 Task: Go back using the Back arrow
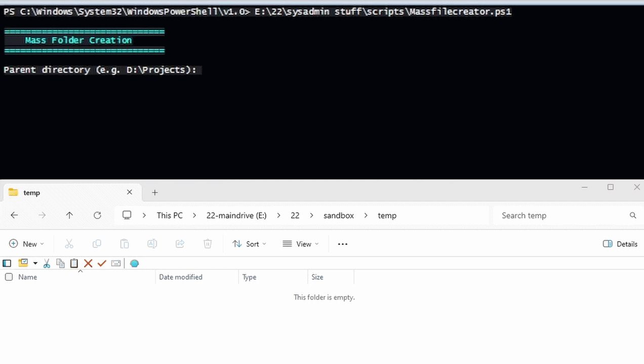(x=14, y=215)
